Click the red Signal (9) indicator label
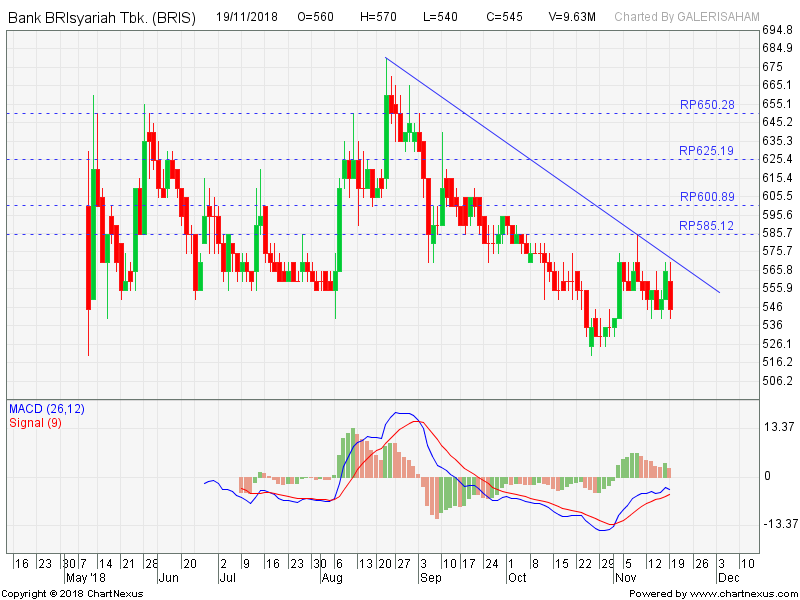The image size is (800, 600). click(38, 423)
